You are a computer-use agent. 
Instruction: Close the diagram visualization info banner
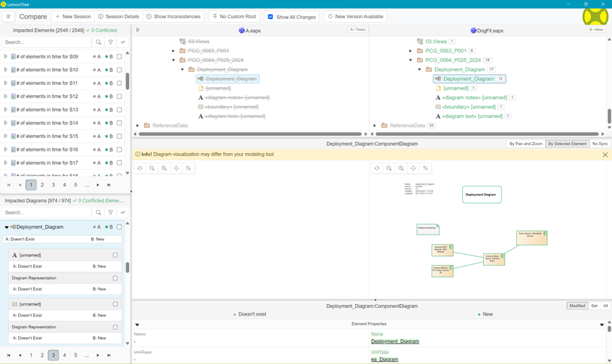(605, 155)
